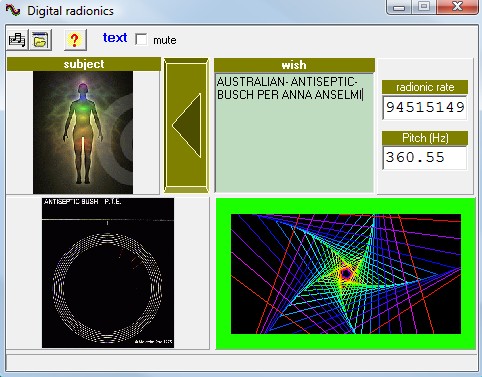
Task: Click the Pitch (Hz) label
Action: pos(425,138)
